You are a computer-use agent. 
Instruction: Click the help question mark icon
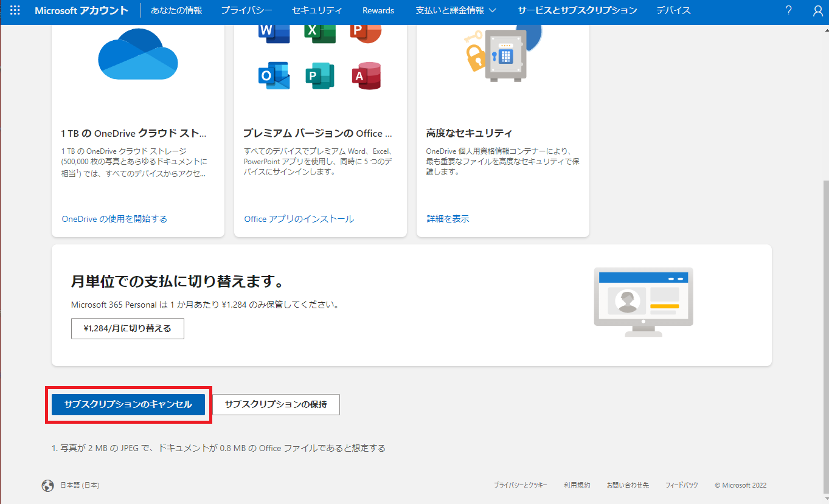click(x=789, y=10)
